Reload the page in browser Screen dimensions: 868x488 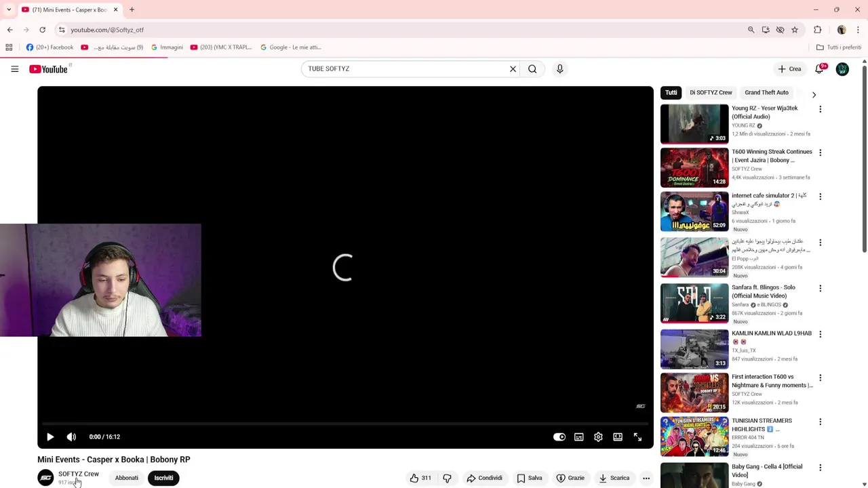42,30
